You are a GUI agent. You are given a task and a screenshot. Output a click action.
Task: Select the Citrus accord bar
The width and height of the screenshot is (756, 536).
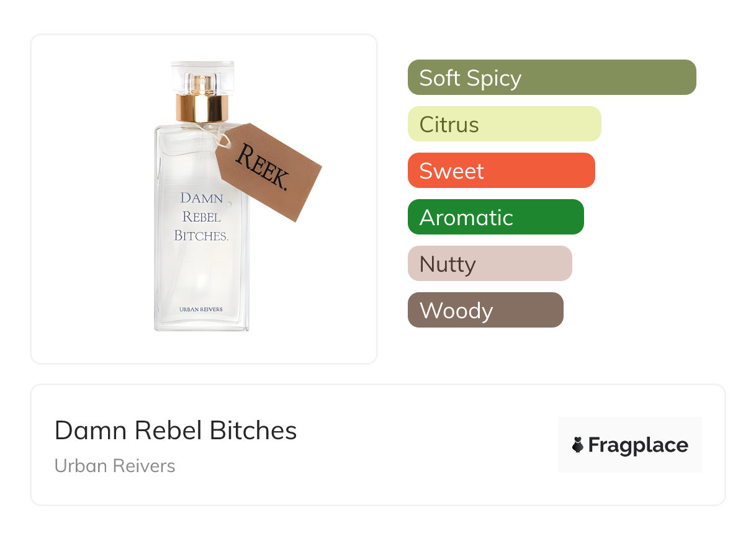coord(505,124)
